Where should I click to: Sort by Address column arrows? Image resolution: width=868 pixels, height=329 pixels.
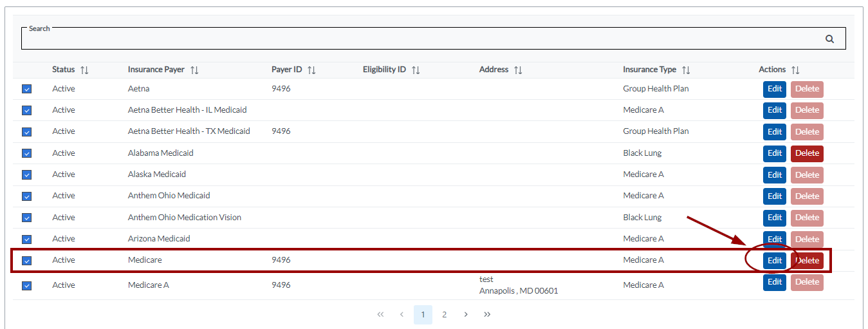pos(518,70)
